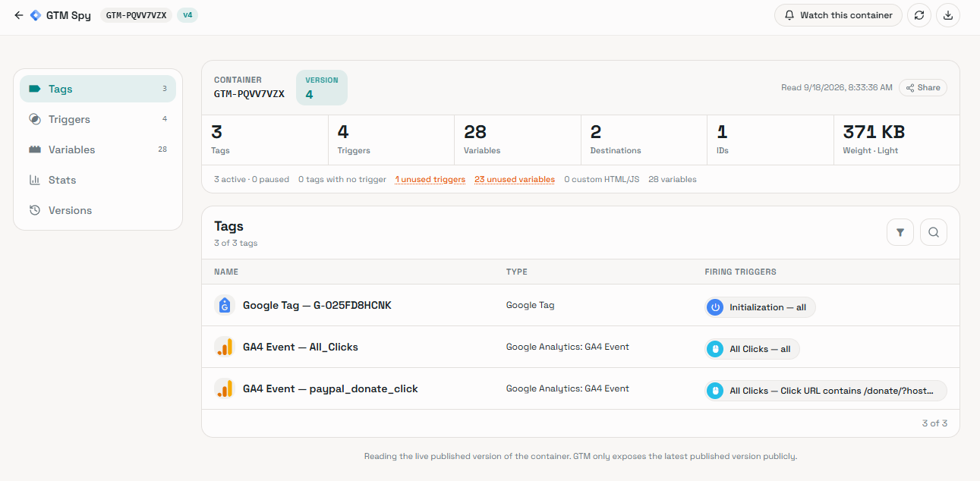The image size is (980, 481).
Task: Open GA4 Event — All_Clicks row
Action: click(x=581, y=347)
